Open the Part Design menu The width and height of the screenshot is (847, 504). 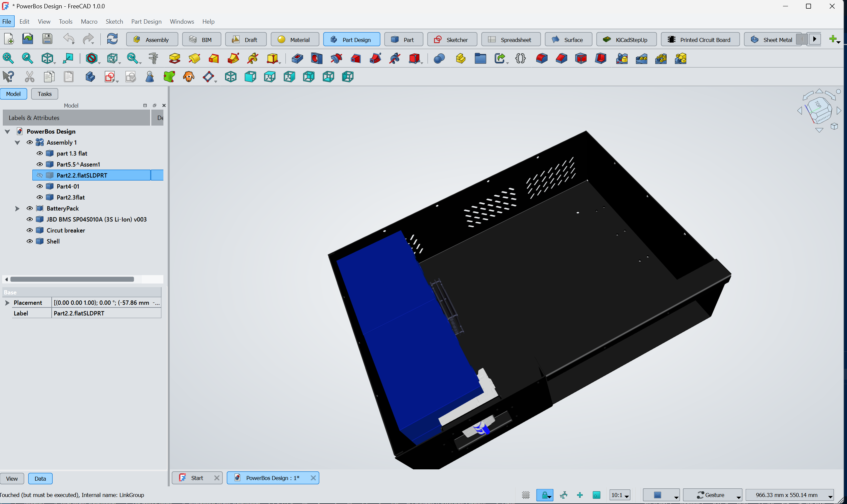click(x=146, y=21)
